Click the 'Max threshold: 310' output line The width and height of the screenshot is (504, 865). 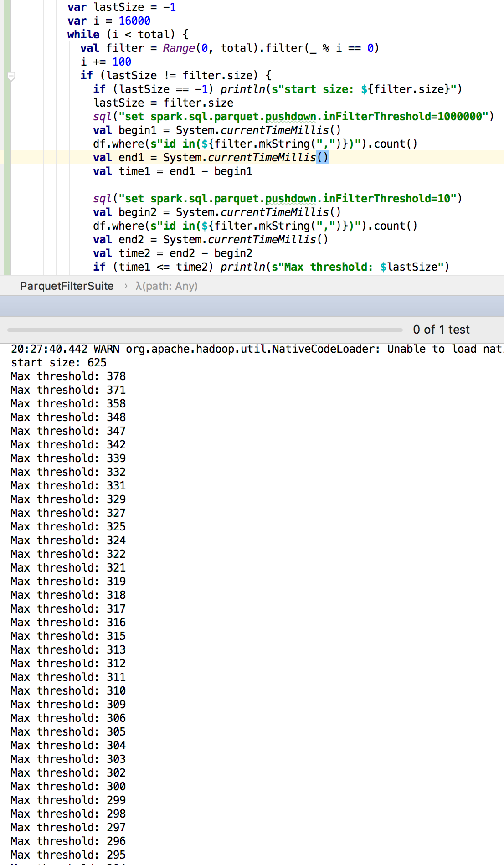tap(68, 691)
